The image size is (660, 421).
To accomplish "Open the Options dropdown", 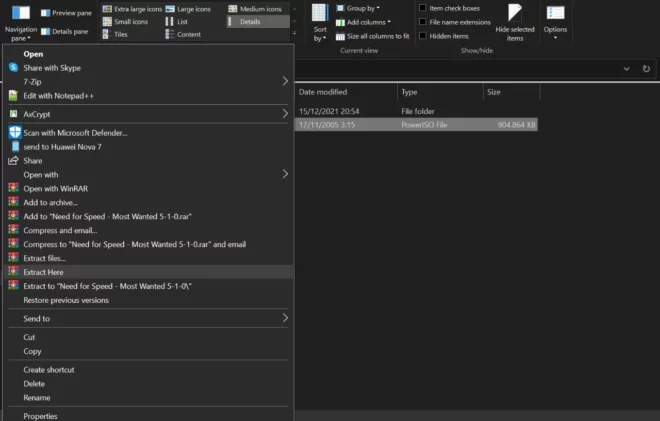I will pyautogui.click(x=555, y=22).
